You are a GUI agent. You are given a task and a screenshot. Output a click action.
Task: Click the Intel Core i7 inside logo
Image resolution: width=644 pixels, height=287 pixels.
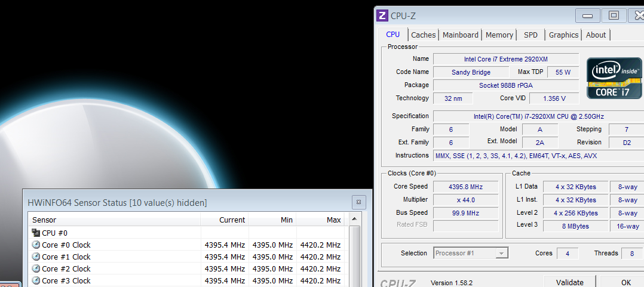(614, 78)
